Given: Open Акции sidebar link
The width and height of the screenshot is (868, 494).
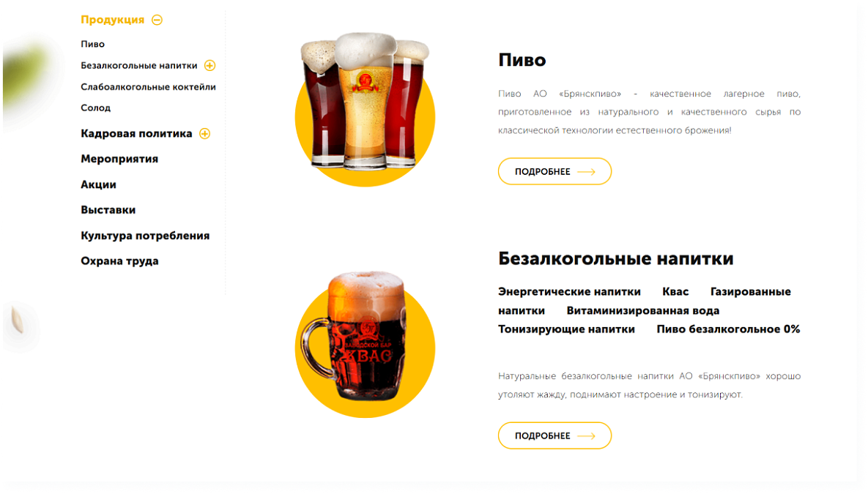Looking at the screenshot, I should click(x=99, y=184).
